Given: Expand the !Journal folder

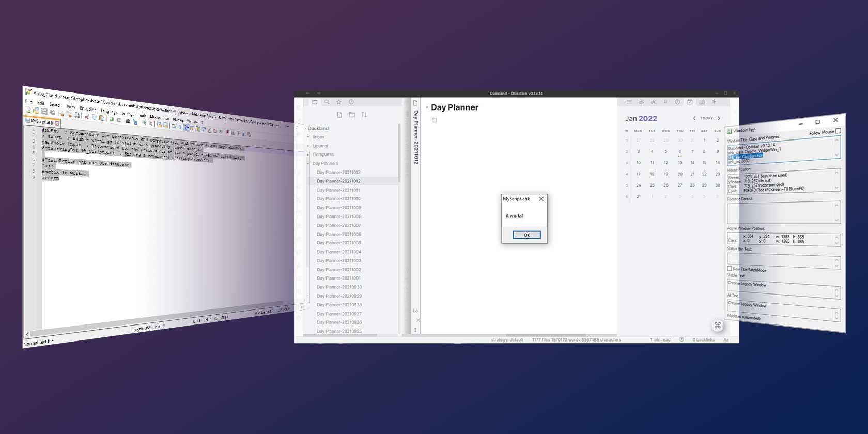Looking at the screenshot, I should [308, 146].
